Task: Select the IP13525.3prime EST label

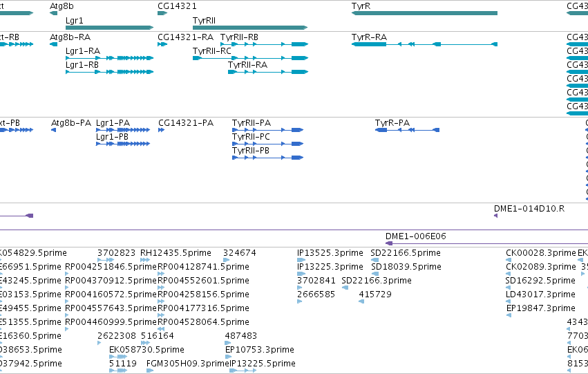Action: click(x=330, y=253)
